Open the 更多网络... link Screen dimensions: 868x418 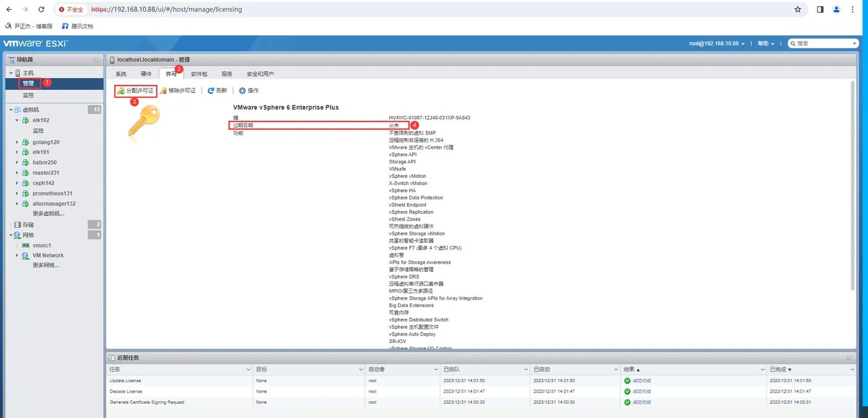46,265
